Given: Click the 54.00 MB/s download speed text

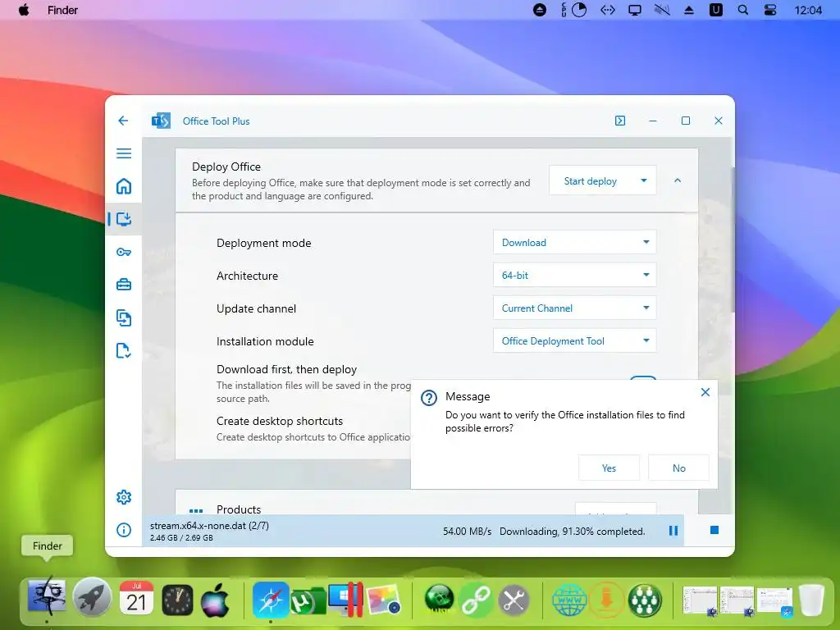Looking at the screenshot, I should tap(467, 531).
